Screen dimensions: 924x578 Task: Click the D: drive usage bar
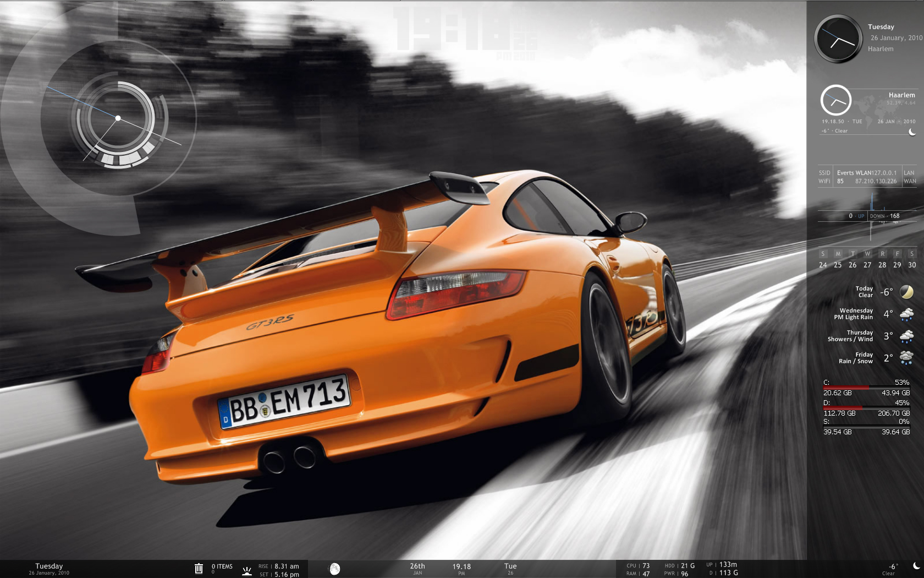click(x=866, y=408)
